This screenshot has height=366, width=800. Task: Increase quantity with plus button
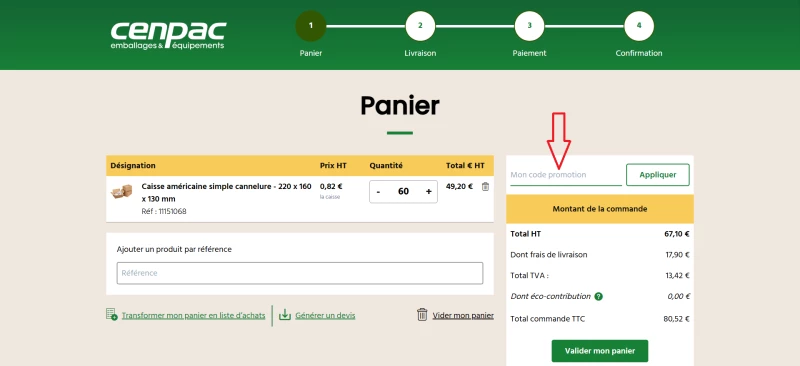(429, 191)
